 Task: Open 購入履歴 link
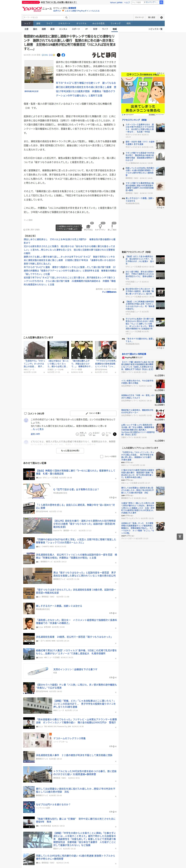[x=152, y=17]
